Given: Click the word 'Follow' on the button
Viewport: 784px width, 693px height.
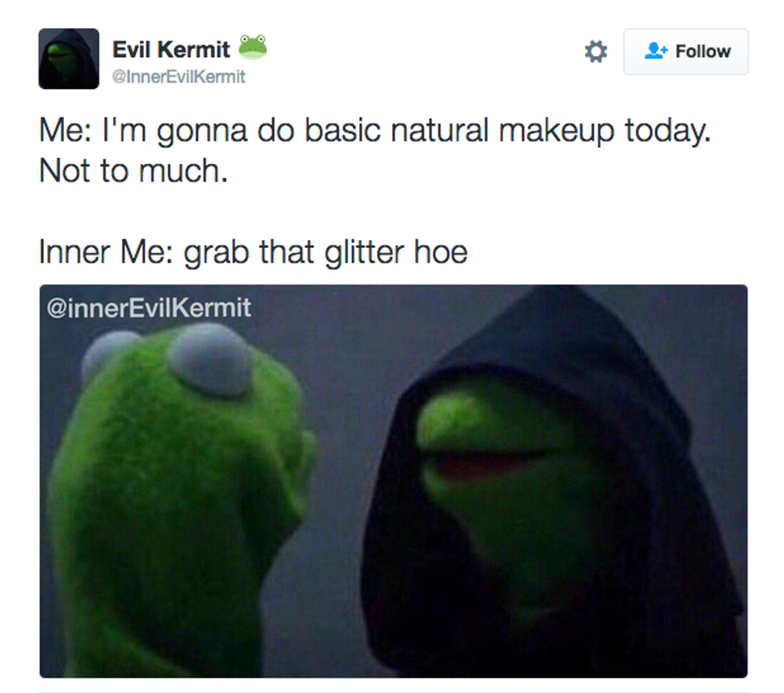Looking at the screenshot, I should [x=703, y=51].
